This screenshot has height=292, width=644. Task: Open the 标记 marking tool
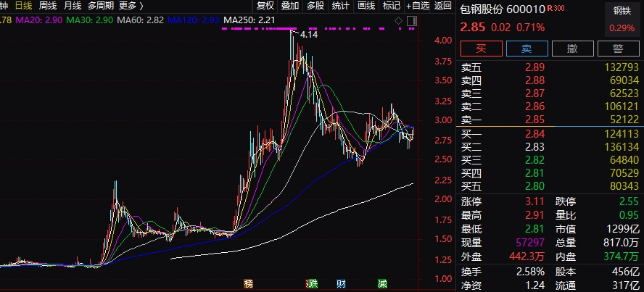(391, 6)
